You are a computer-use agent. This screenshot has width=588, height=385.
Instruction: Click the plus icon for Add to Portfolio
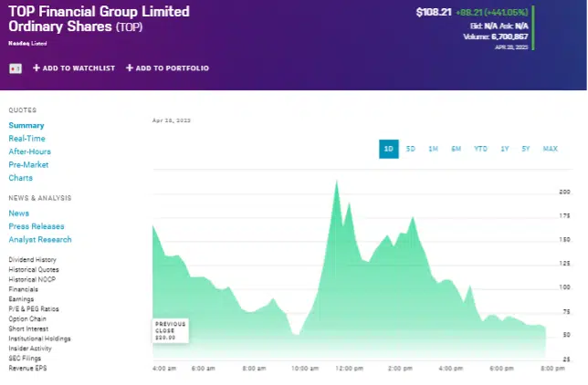[130, 68]
